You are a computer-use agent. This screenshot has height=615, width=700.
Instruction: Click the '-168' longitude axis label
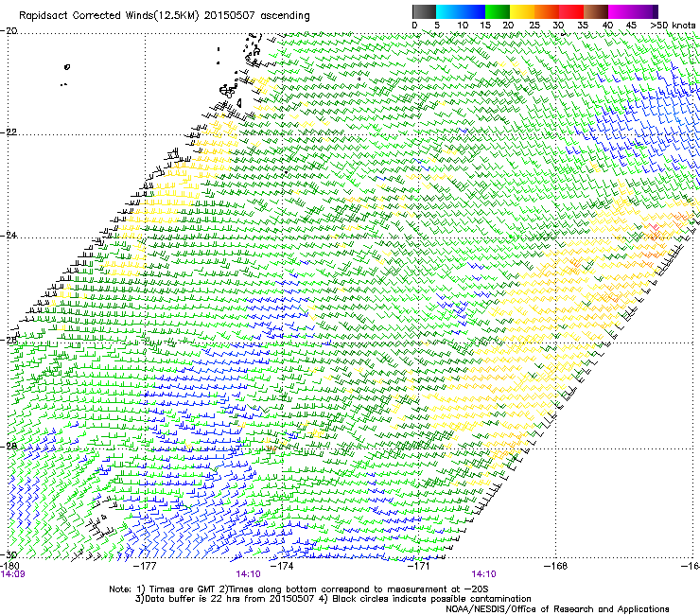556,566
